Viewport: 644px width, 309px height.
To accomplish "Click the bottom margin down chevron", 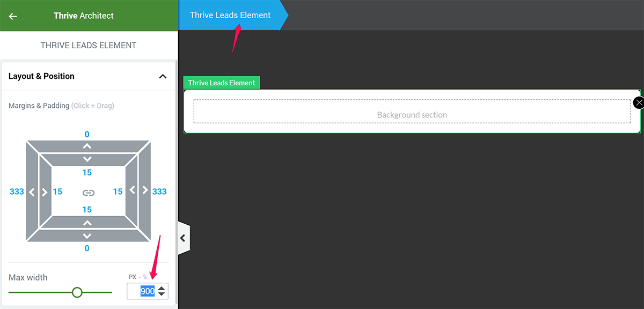I will 87,236.
